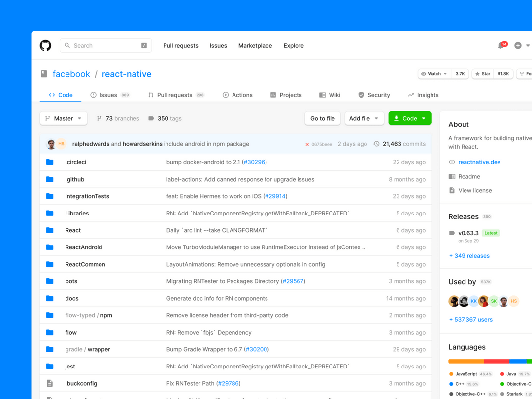The image size is (532, 399).
Task: Toggle Star on the repository
Action: tap(482, 73)
